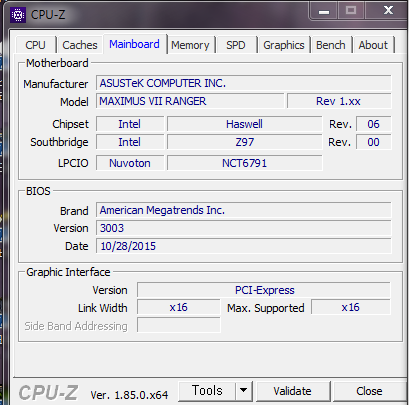View the Graphics tab
This screenshot has height=405, width=409.
284,45
